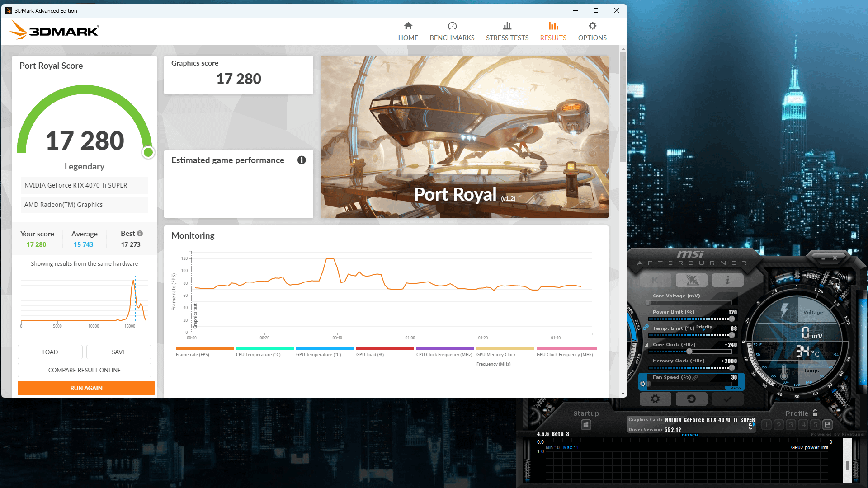This screenshot has height=488, width=868.
Task: Toggle GPU Memory Clock Frequency legend
Action: tap(505, 357)
